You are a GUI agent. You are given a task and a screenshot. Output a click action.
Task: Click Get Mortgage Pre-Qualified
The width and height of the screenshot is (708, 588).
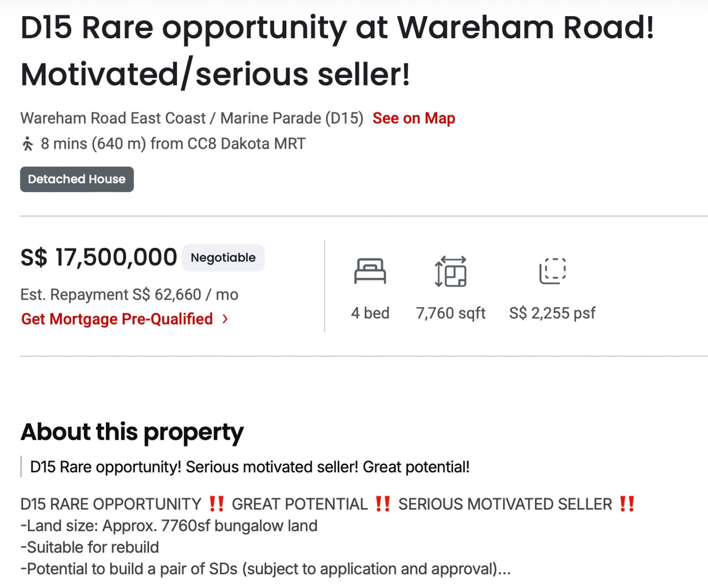pyautogui.click(x=117, y=320)
